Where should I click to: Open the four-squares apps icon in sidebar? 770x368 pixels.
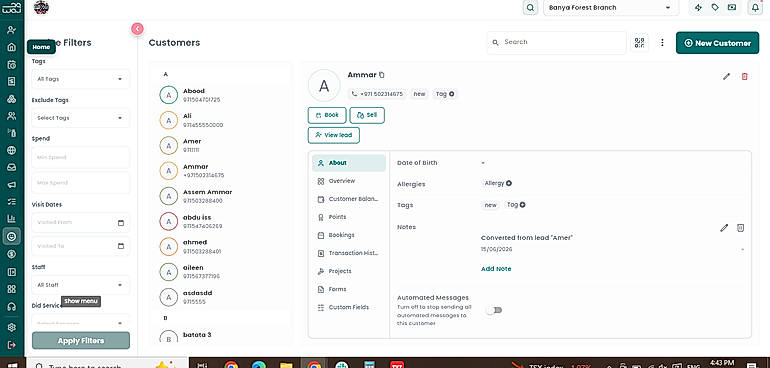point(11,289)
